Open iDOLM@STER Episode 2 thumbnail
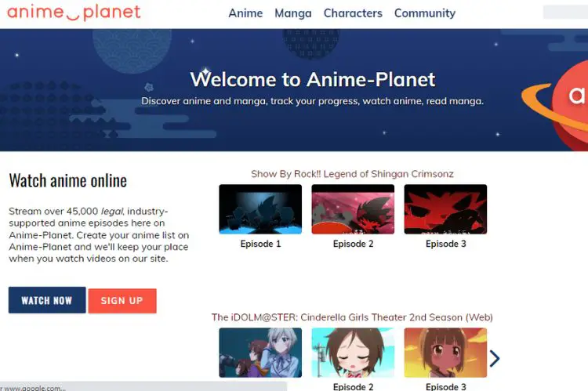The image size is (588, 391). coord(353,353)
